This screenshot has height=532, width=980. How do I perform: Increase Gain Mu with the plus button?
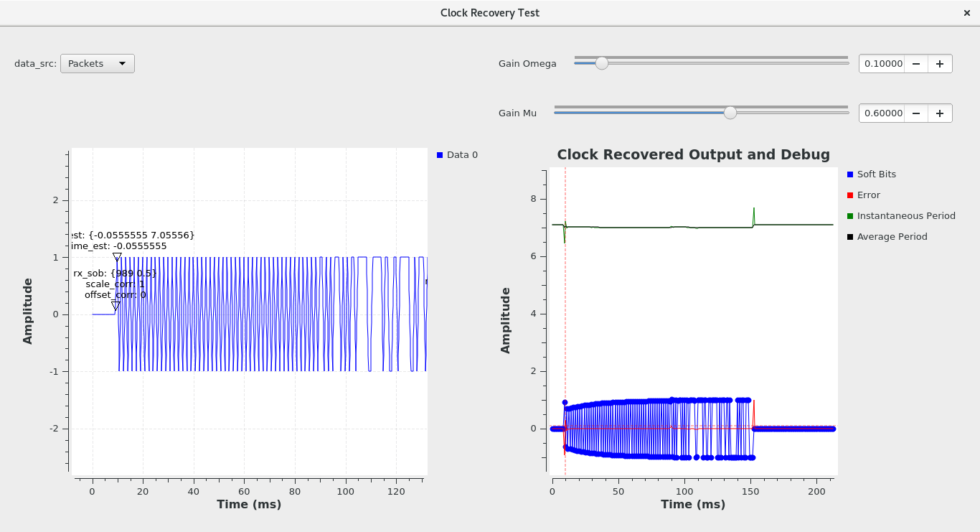(x=940, y=113)
